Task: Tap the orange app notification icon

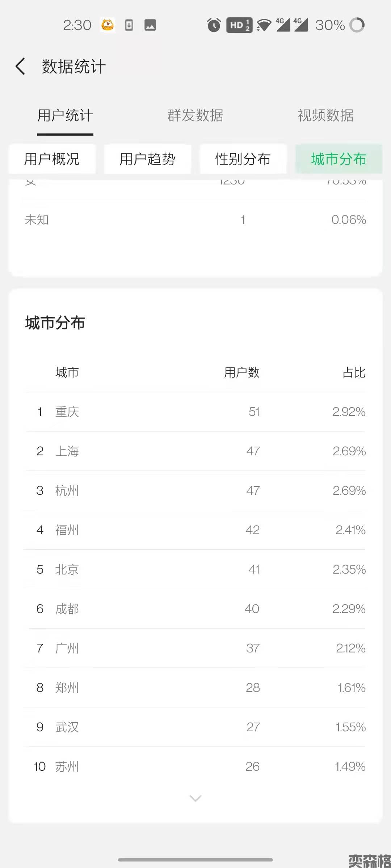Action: point(108,25)
